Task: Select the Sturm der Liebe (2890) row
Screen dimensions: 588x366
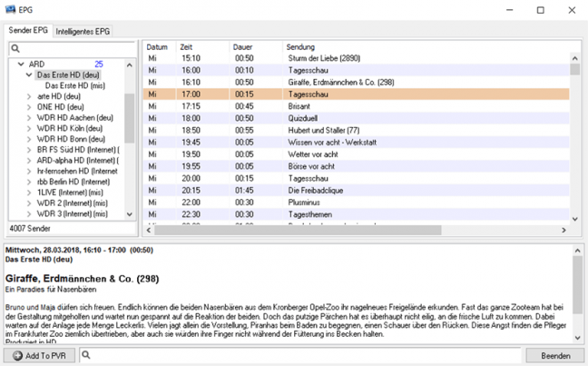Action: tap(357, 58)
